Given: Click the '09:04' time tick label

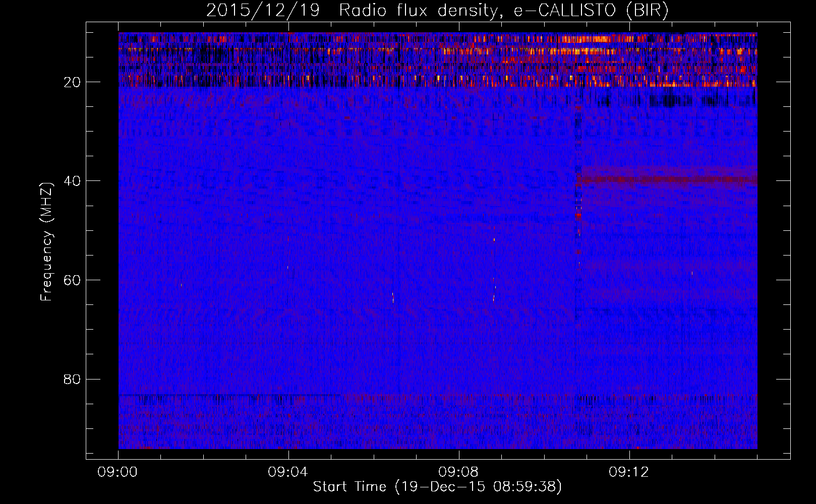Looking at the screenshot, I should 288,472.
